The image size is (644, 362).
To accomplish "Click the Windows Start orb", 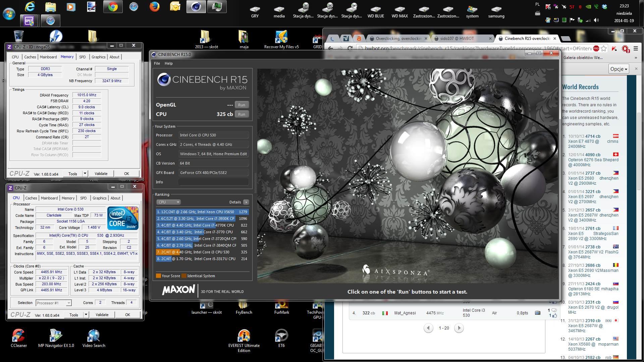I will [9, 14].
